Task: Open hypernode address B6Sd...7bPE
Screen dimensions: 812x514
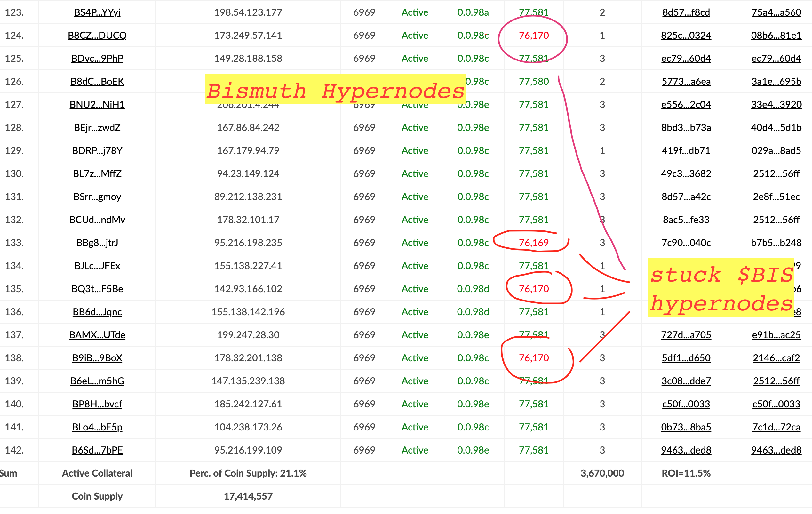Action: point(97,450)
